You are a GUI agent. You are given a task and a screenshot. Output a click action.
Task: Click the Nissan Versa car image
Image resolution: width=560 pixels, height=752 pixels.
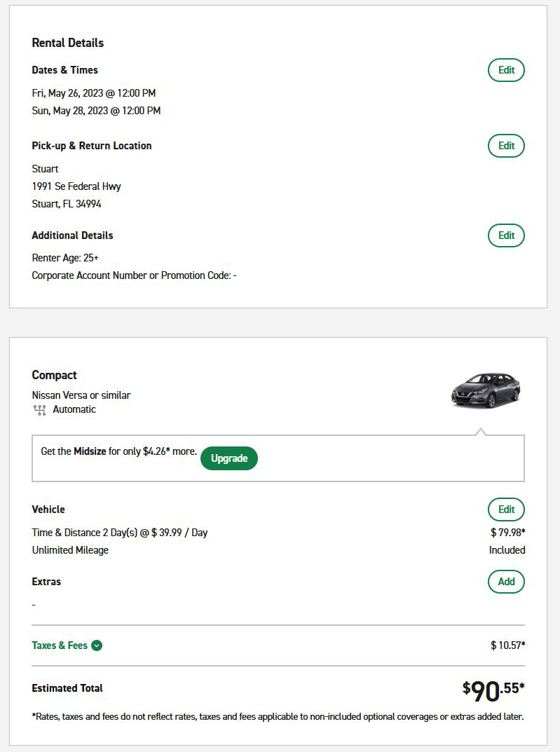click(x=486, y=390)
